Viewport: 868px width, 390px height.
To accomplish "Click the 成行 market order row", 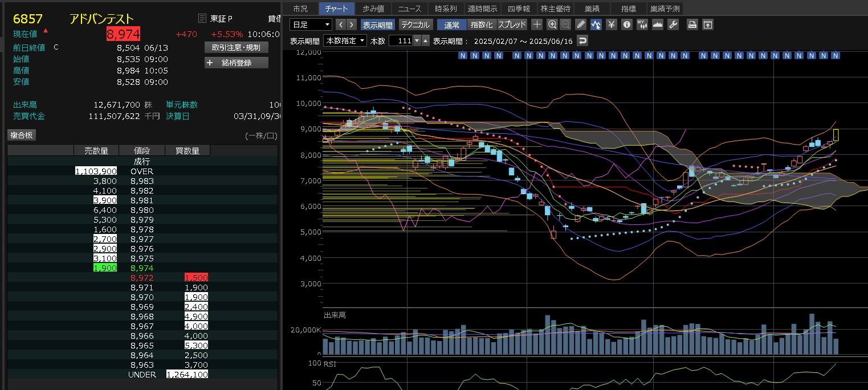I will pyautogui.click(x=142, y=162).
